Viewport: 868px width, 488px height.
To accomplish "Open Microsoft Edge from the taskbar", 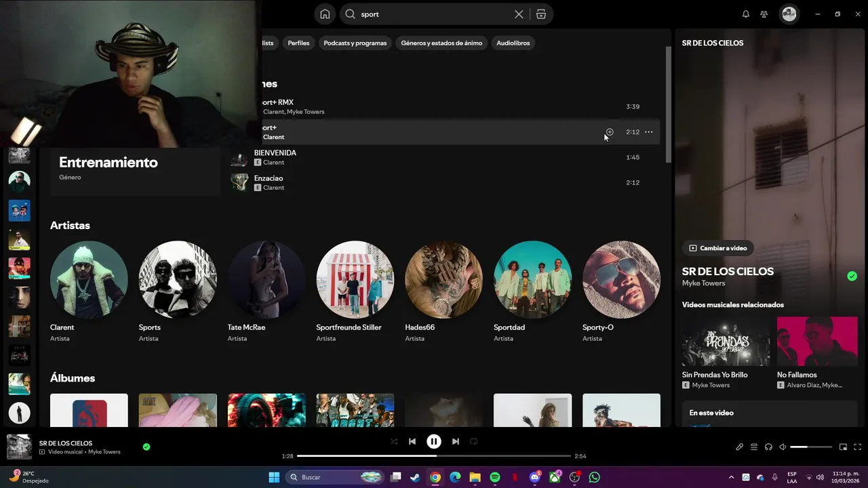I will [455, 477].
